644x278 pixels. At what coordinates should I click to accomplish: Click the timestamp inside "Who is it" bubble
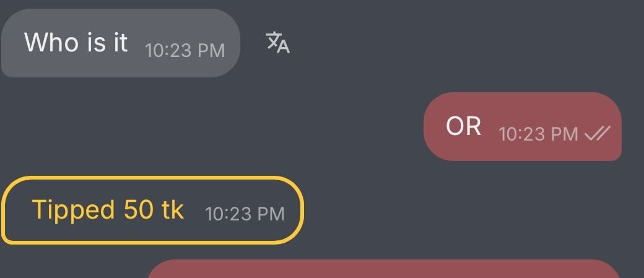click(x=185, y=51)
